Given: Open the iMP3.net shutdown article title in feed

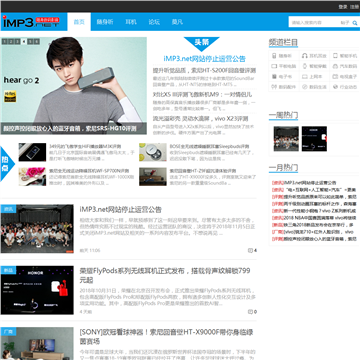Looking at the screenshot, I should 121,210.
